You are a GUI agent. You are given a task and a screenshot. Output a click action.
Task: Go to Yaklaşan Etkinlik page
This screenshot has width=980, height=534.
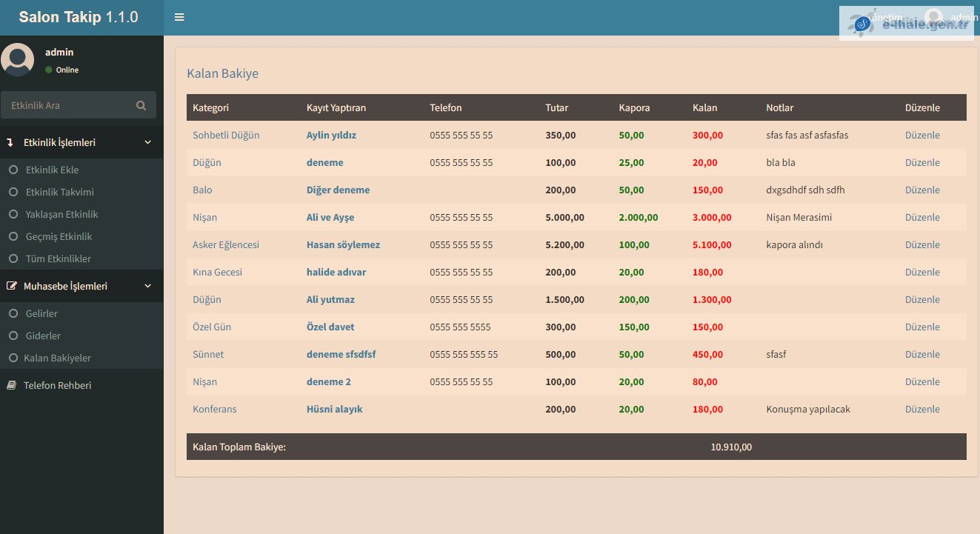click(x=61, y=214)
